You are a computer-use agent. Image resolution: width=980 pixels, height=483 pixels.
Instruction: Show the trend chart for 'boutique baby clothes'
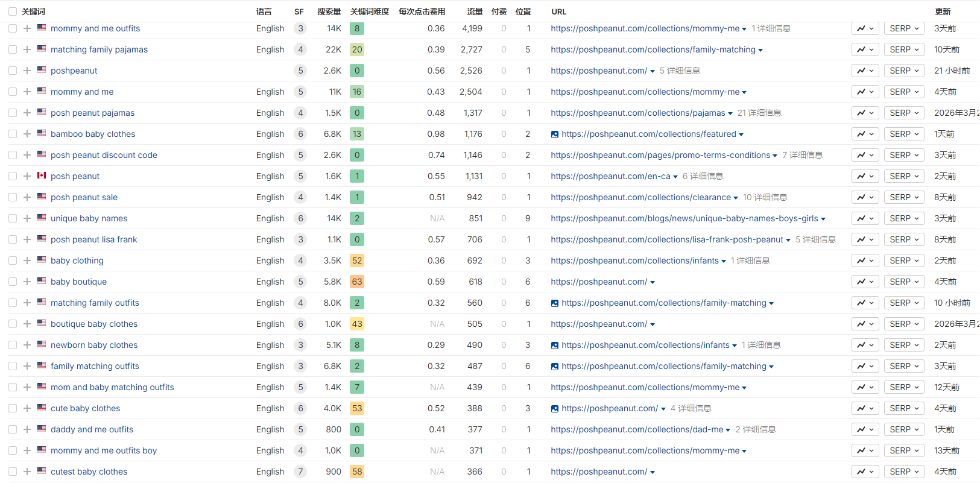865,324
